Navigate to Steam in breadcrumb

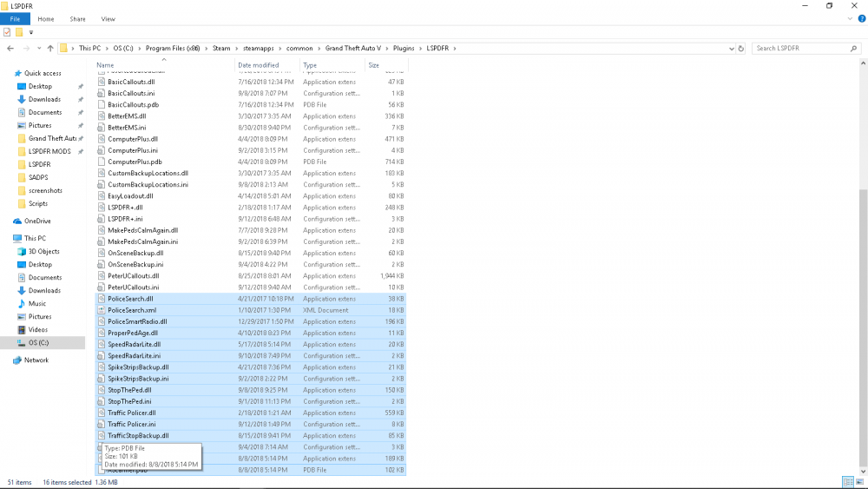pos(221,48)
